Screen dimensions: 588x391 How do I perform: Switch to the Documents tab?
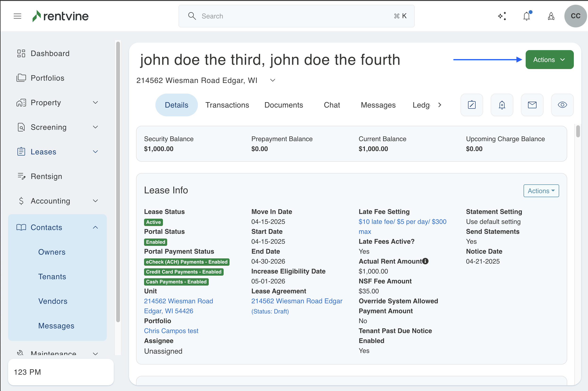pos(283,105)
